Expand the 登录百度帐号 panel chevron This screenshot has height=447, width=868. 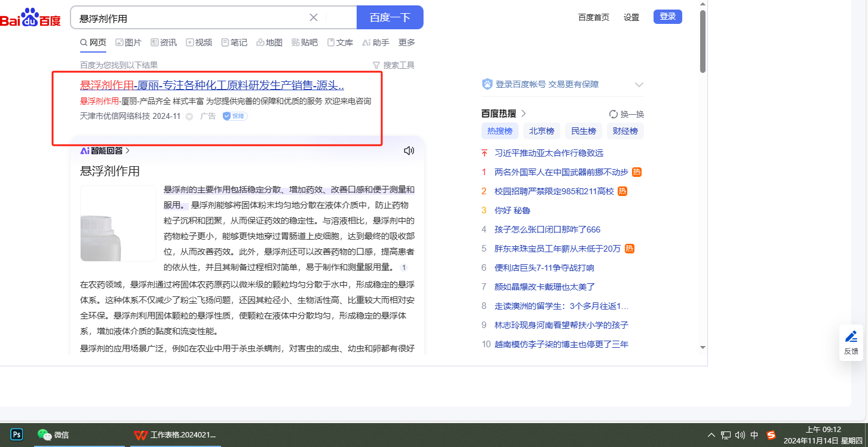639,85
